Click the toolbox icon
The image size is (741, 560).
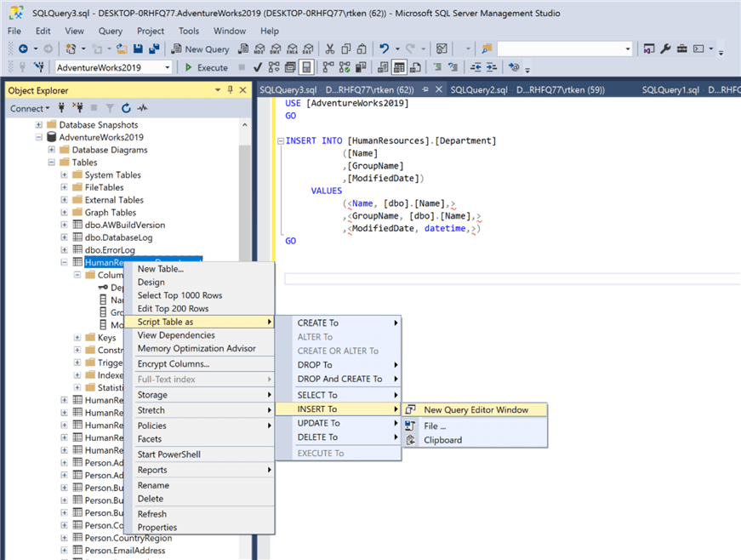pos(681,49)
